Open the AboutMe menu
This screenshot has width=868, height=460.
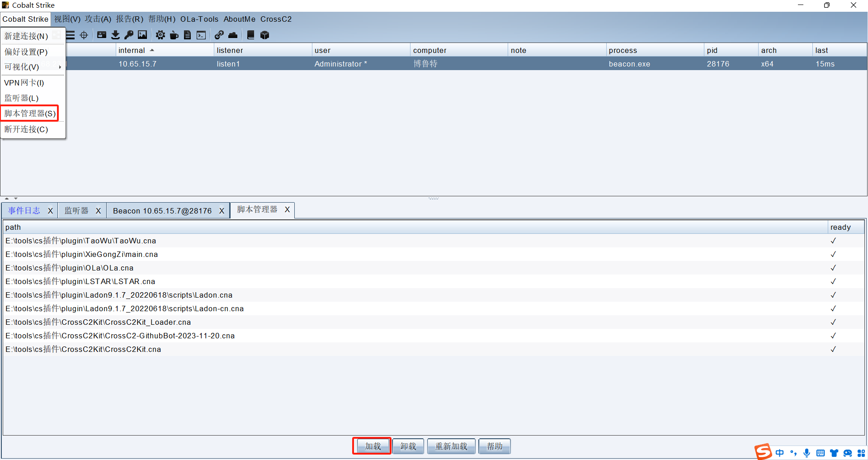[x=240, y=19]
